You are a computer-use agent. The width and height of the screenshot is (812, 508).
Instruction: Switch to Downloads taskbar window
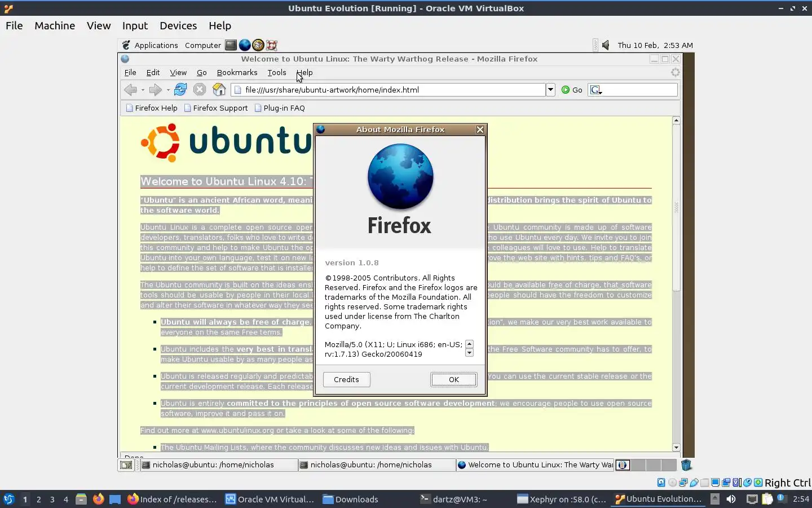pyautogui.click(x=350, y=499)
